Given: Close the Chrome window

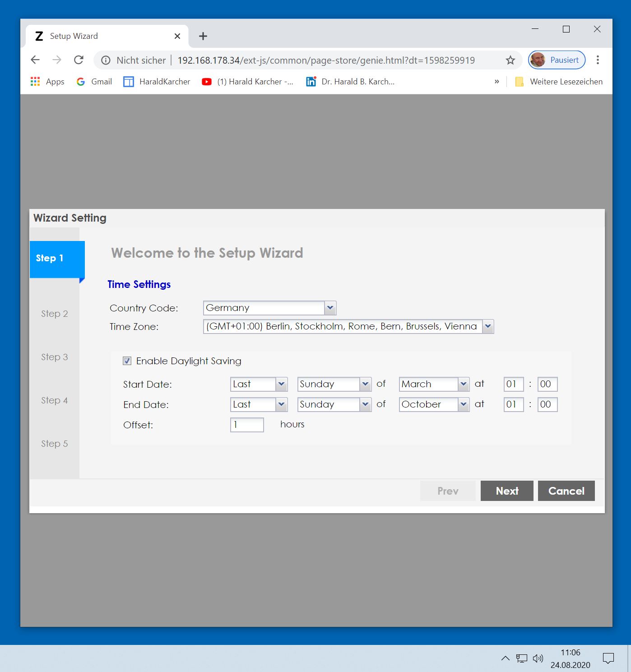Looking at the screenshot, I should 597,29.
